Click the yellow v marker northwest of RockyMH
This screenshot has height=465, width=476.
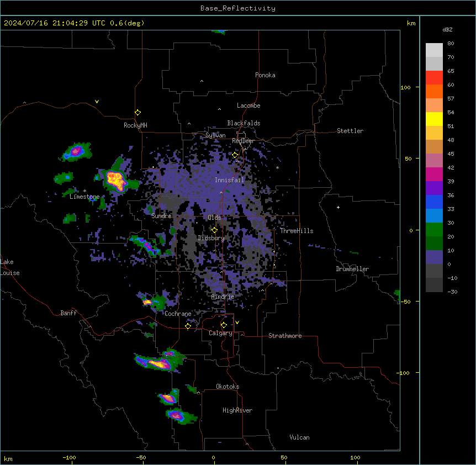[x=97, y=102]
